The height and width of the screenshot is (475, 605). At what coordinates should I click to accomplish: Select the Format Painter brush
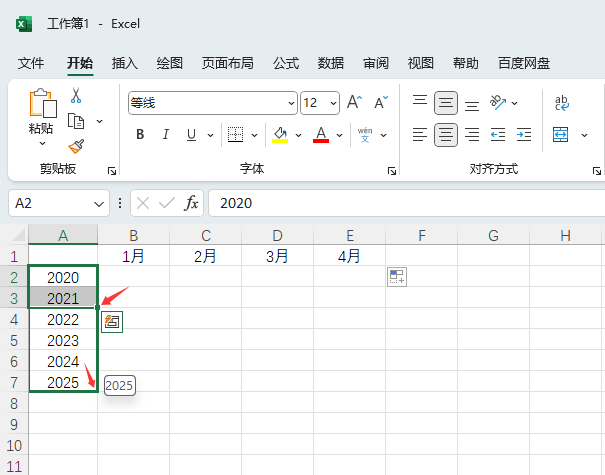pos(76,147)
